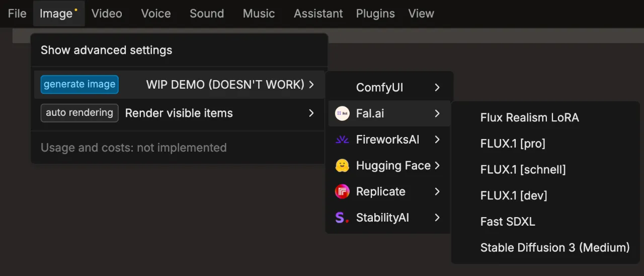
Task: Open the Video menu
Action: [107, 14]
